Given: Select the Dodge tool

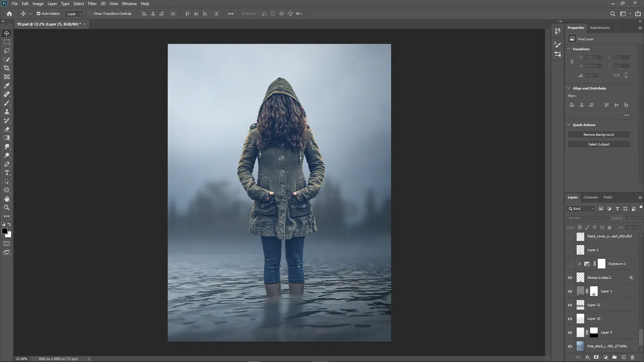Looking at the screenshot, I should pyautogui.click(x=7, y=155).
